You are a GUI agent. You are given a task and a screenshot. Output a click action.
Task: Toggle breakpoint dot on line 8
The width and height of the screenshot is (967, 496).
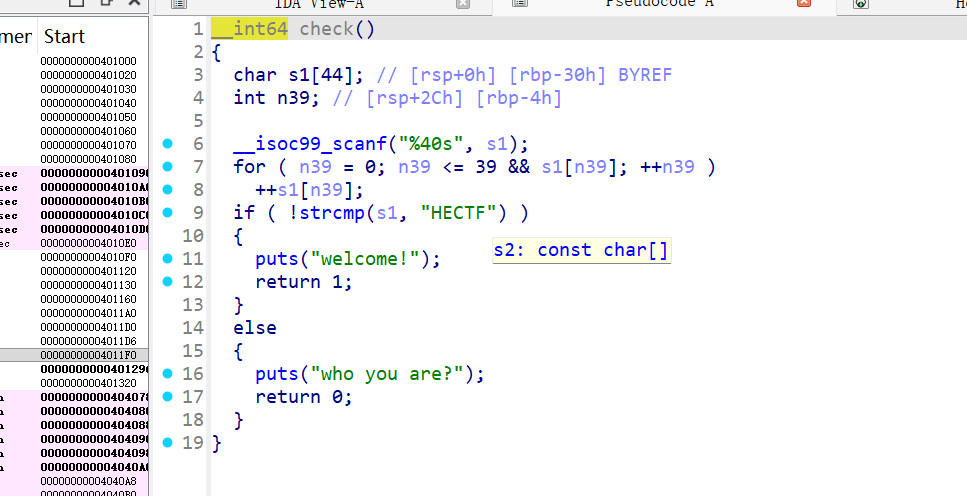[168, 189]
